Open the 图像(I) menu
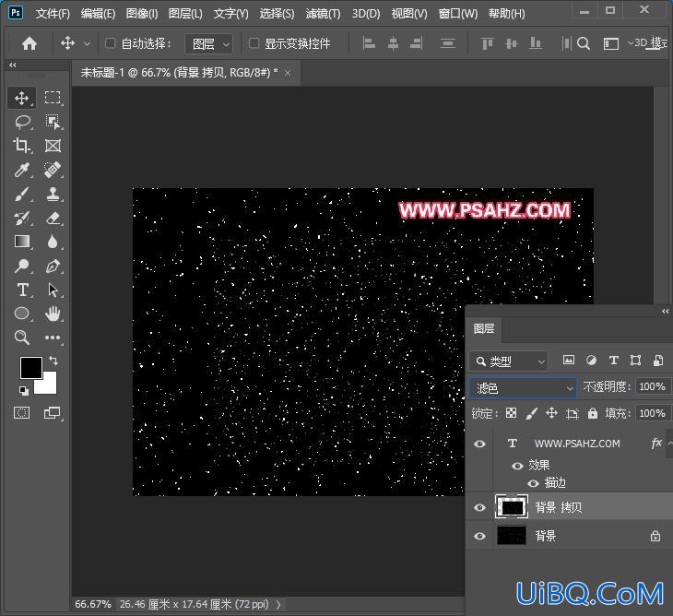The height and width of the screenshot is (616, 673). coord(142,14)
